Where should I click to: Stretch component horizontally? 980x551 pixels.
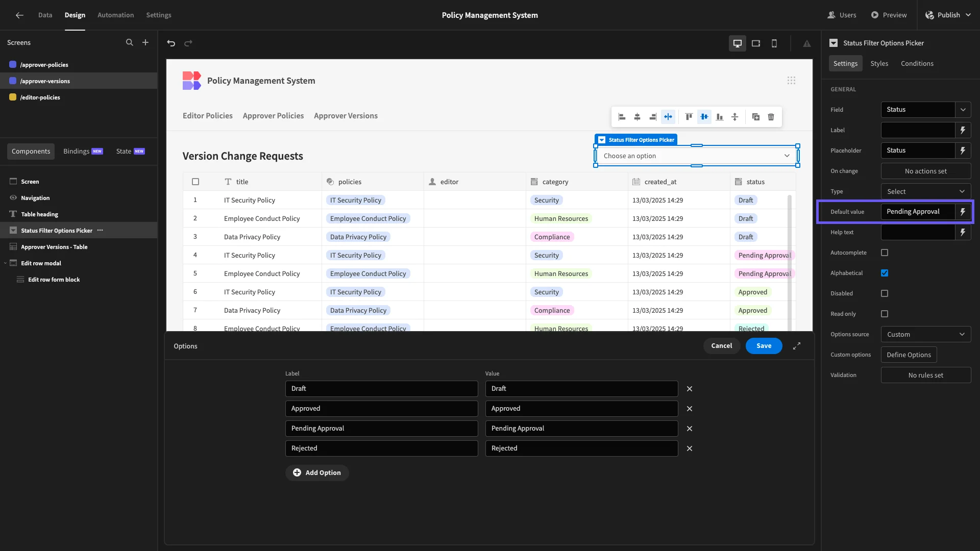(x=668, y=117)
